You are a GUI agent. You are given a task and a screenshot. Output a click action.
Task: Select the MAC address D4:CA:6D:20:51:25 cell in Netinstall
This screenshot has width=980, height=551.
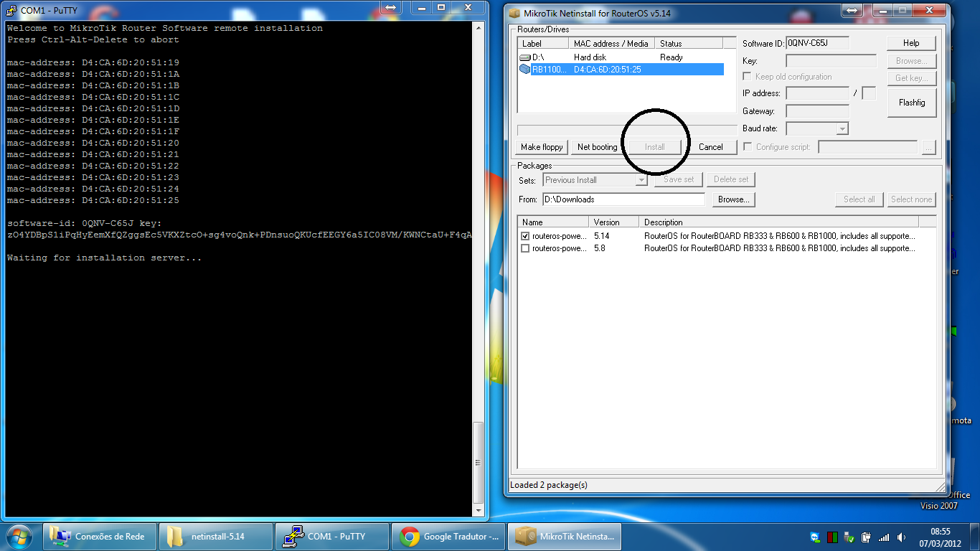[608, 70]
